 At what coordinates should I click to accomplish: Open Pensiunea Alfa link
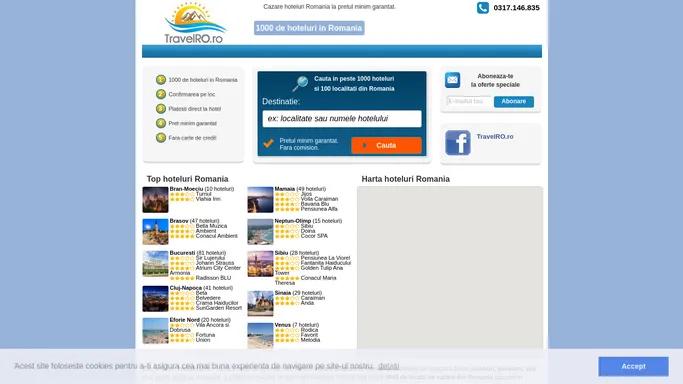point(319,209)
